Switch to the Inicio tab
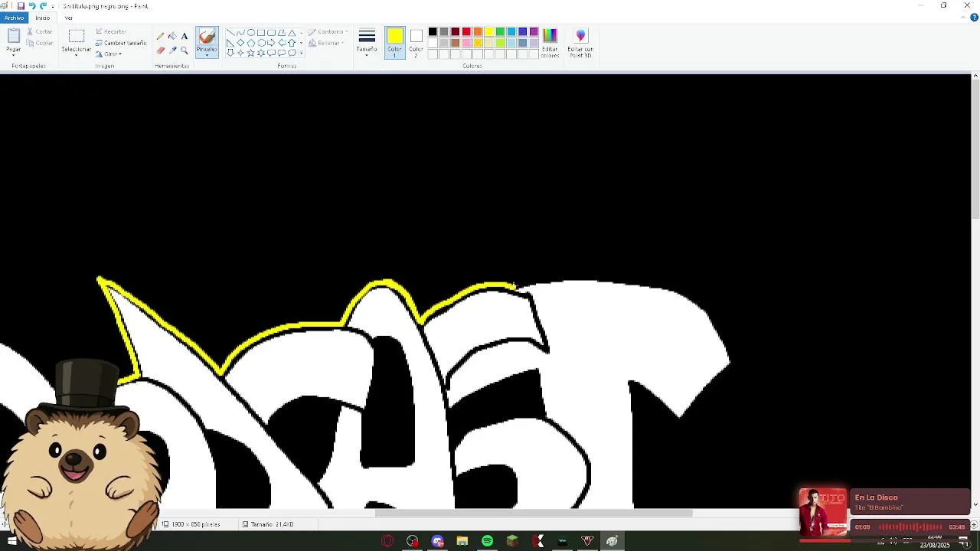 pos(43,18)
